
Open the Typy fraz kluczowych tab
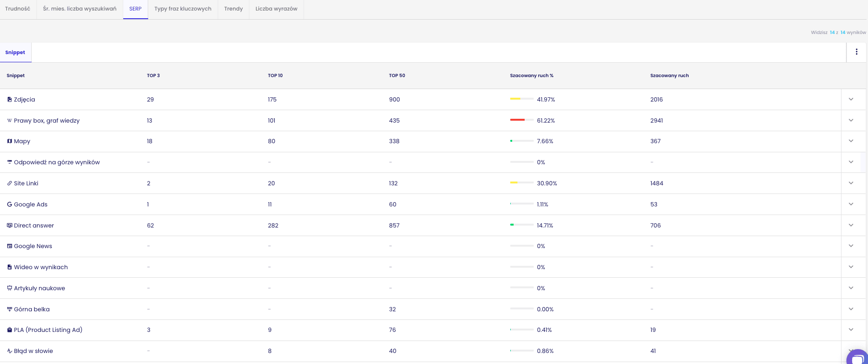[183, 9]
